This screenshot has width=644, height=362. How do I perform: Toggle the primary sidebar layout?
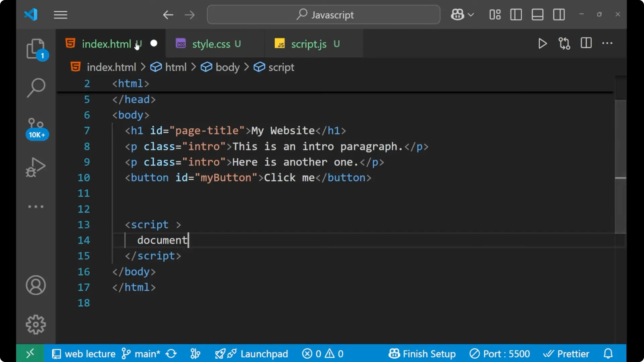tap(516, 14)
